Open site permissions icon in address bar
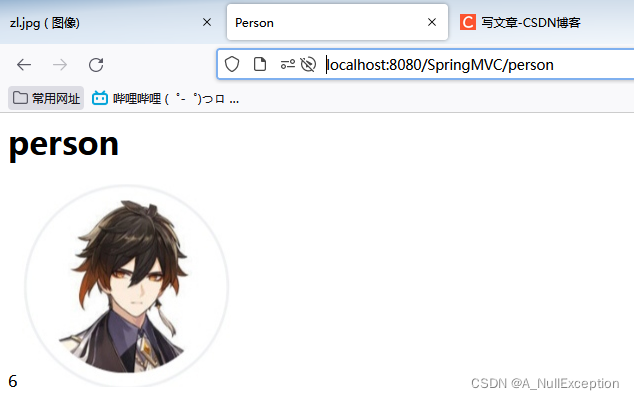Image resolution: width=634 pixels, height=400 pixels. (x=287, y=64)
